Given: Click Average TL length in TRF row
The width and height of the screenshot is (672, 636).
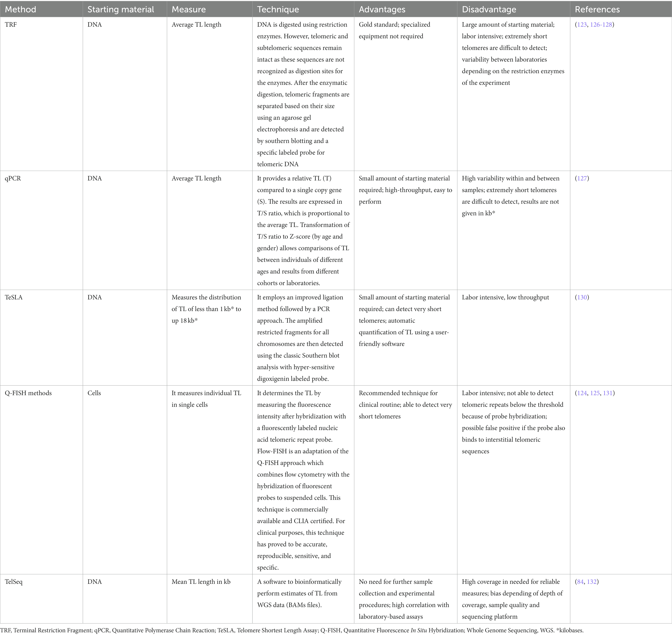Looking at the screenshot, I should click(196, 25).
